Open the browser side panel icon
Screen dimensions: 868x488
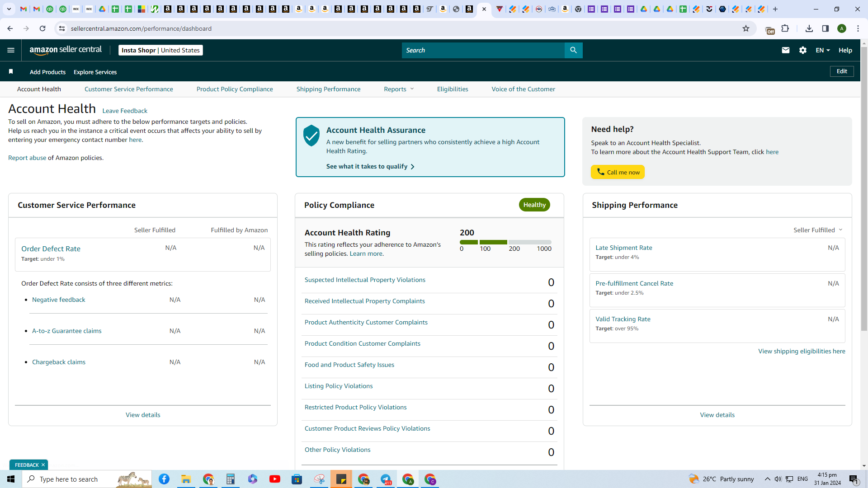pyautogui.click(x=826, y=28)
